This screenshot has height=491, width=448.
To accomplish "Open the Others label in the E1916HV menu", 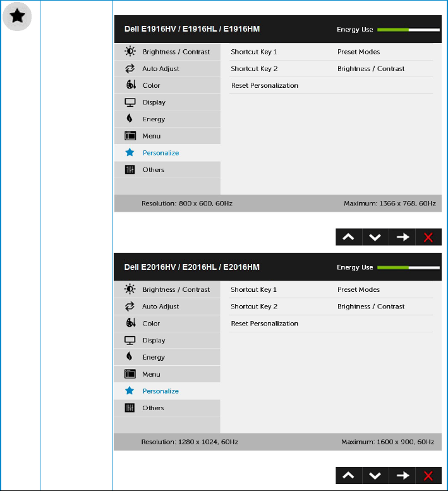I will [x=153, y=169].
